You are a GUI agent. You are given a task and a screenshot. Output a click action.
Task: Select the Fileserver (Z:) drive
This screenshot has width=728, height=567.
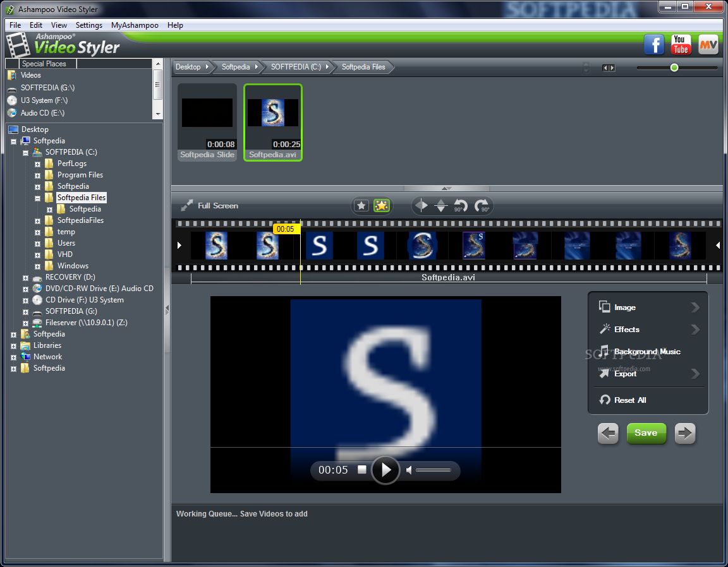(86, 323)
